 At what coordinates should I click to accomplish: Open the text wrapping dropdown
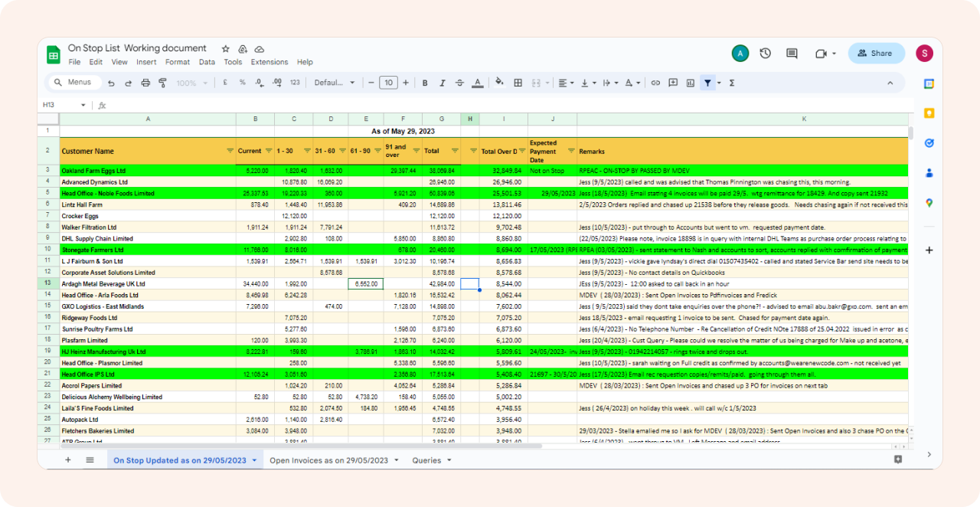[610, 83]
